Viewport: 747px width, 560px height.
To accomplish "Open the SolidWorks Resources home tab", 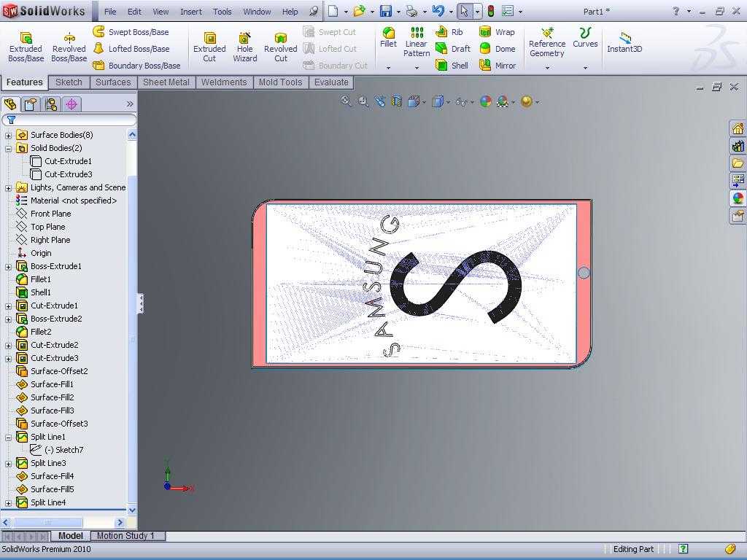I will [x=738, y=128].
